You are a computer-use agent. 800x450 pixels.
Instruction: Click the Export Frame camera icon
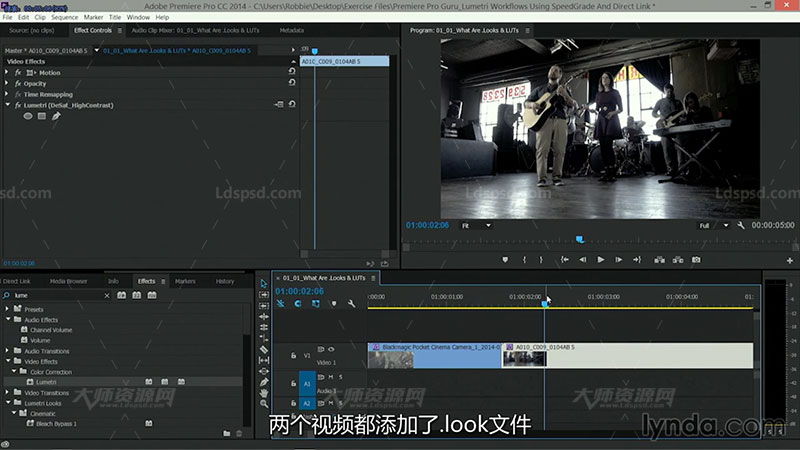(696, 260)
